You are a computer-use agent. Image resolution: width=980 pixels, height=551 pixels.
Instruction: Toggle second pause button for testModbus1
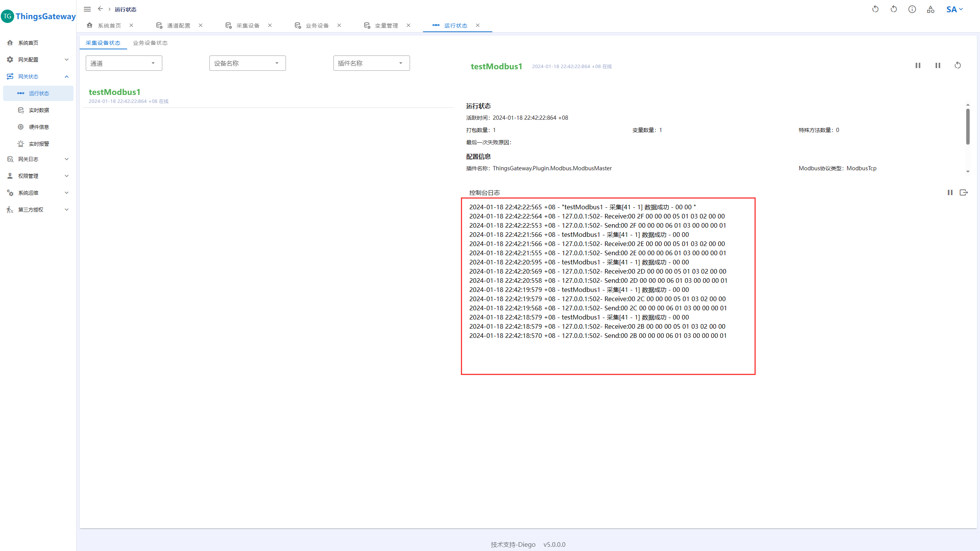pyautogui.click(x=938, y=65)
